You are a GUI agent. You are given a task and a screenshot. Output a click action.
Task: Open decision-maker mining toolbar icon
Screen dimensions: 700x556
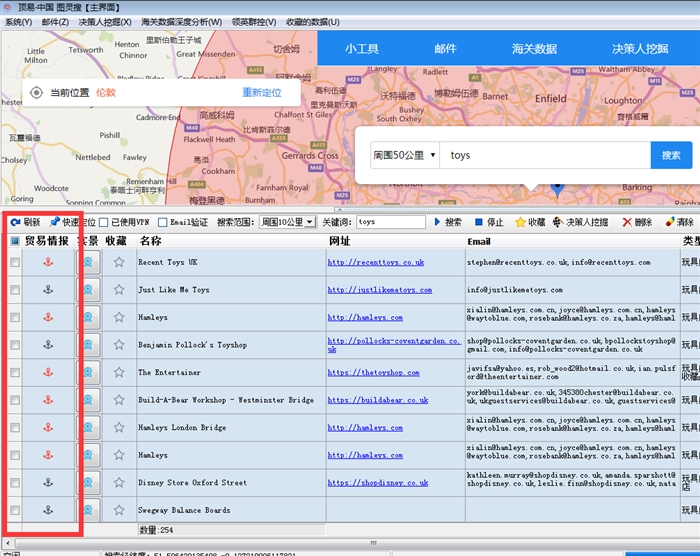[558, 222]
